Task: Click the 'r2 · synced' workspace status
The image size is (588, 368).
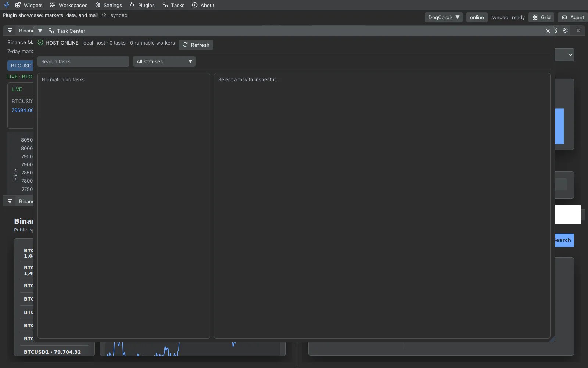Action: coord(115,15)
